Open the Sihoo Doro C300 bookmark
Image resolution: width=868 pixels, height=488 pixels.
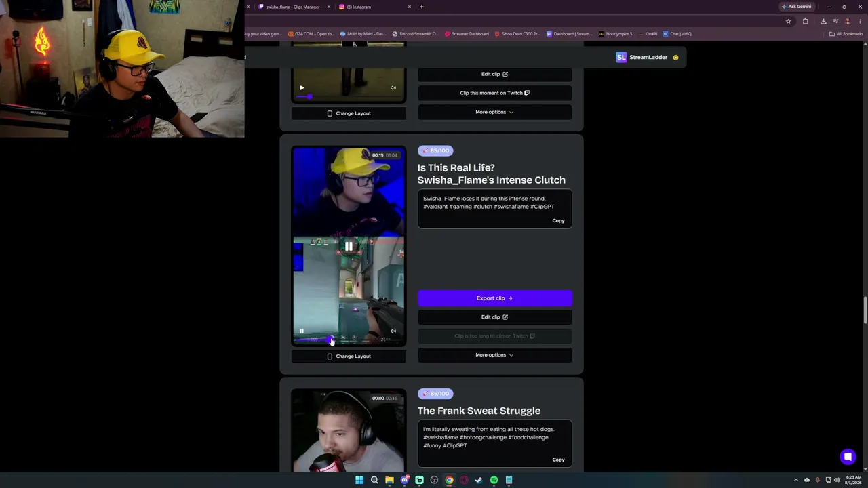tap(517, 34)
